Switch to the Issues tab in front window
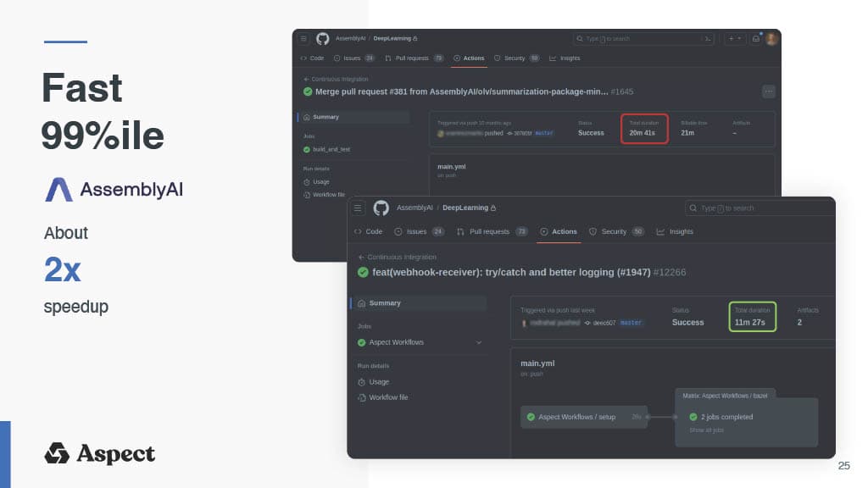 (419, 232)
